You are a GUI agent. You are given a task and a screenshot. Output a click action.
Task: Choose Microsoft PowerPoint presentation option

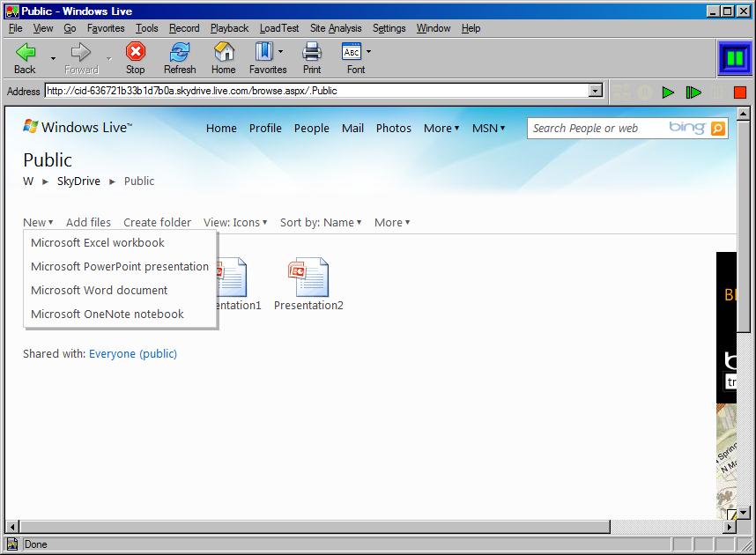click(x=120, y=266)
